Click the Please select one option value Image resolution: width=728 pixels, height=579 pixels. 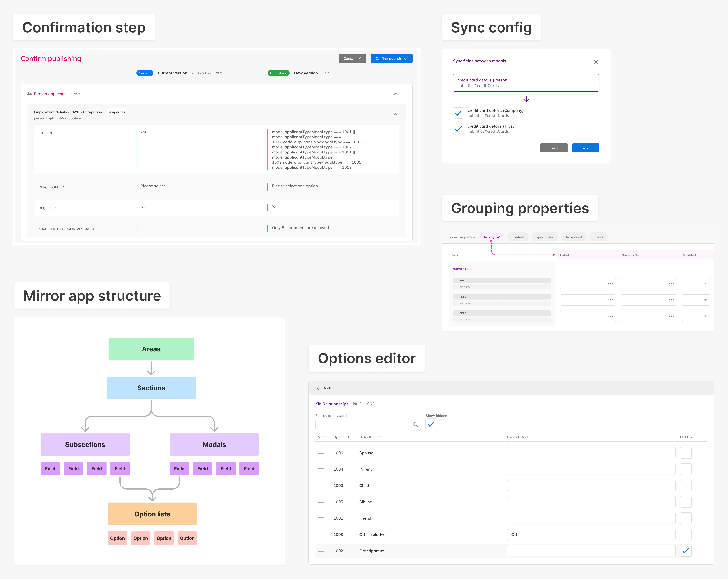pos(295,186)
